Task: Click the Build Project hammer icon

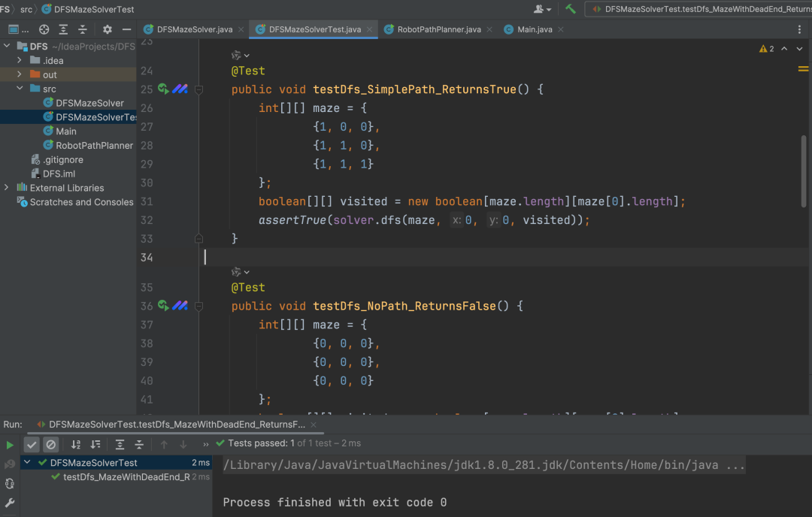Action: tap(571, 9)
